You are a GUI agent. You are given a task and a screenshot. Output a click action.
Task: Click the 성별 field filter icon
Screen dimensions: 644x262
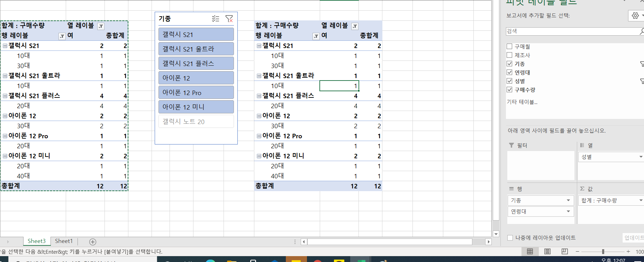pyautogui.click(x=642, y=81)
